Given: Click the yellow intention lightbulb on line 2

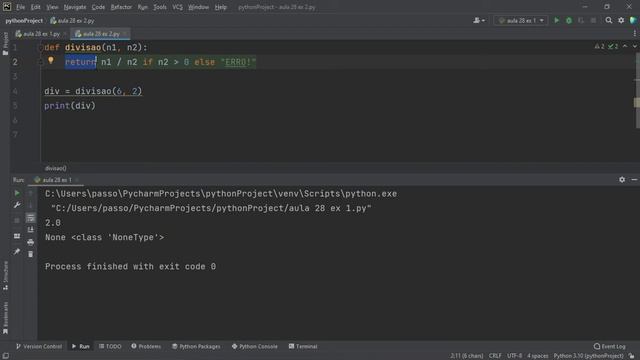Looking at the screenshot, I should pyautogui.click(x=51, y=60).
